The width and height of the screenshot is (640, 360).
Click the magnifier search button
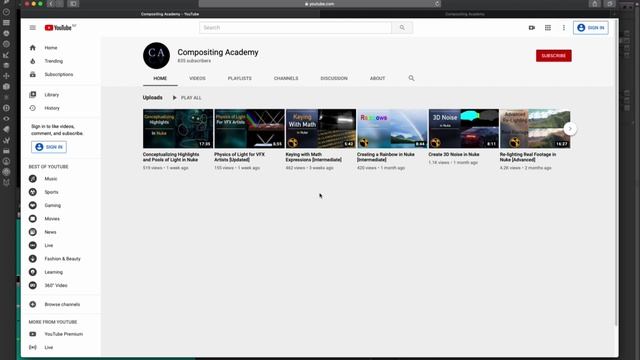pyautogui.click(x=402, y=28)
